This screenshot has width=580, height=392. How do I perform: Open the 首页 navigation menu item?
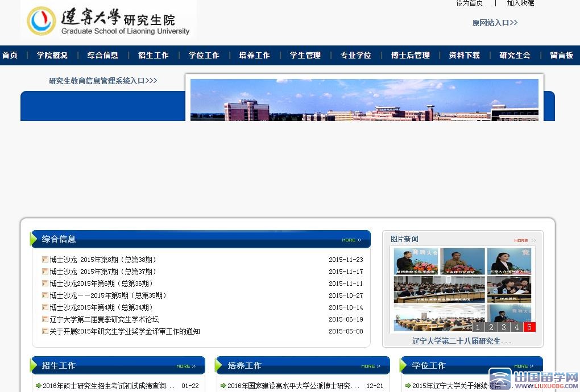pyautogui.click(x=10, y=55)
